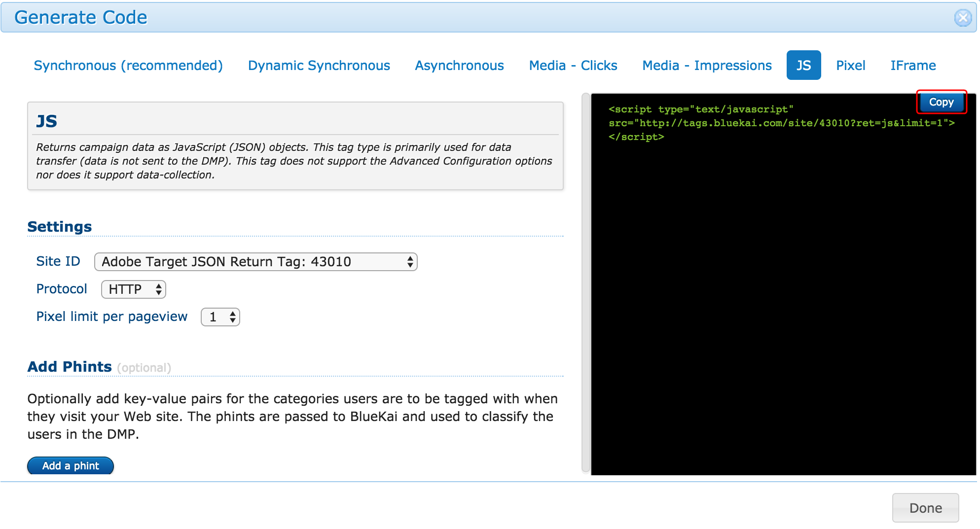Click the JS description box
The width and height of the screenshot is (980, 529).
point(295,146)
